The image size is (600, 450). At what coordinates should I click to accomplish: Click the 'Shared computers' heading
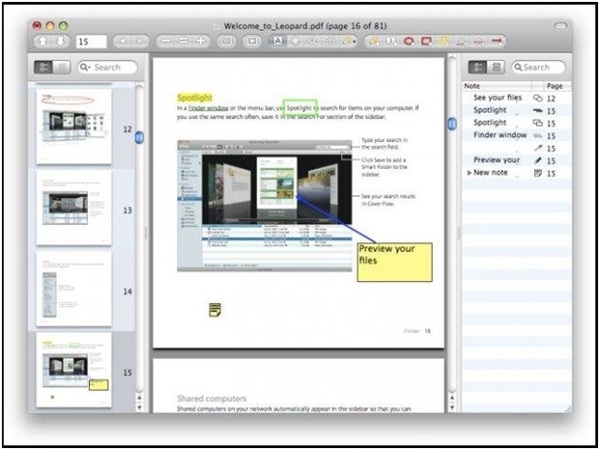tap(212, 398)
